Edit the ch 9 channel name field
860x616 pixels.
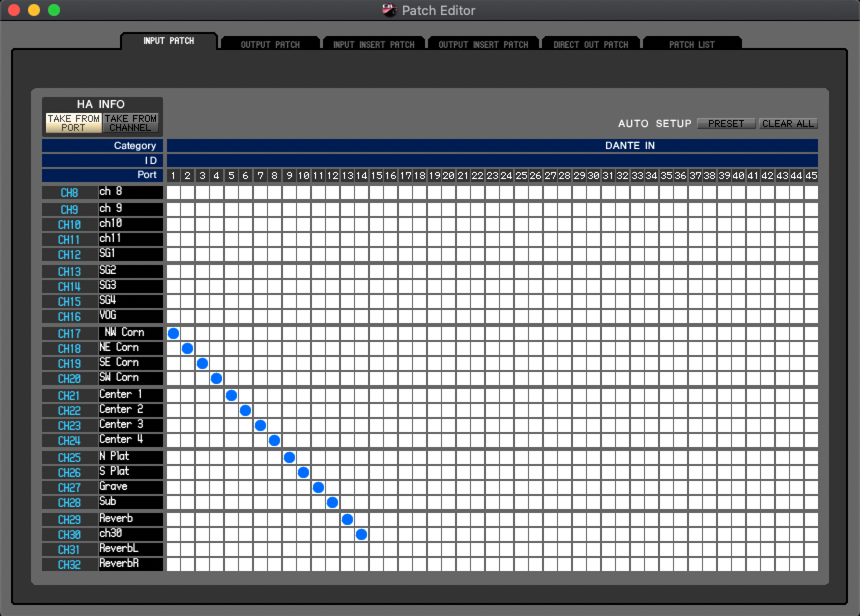(x=131, y=209)
